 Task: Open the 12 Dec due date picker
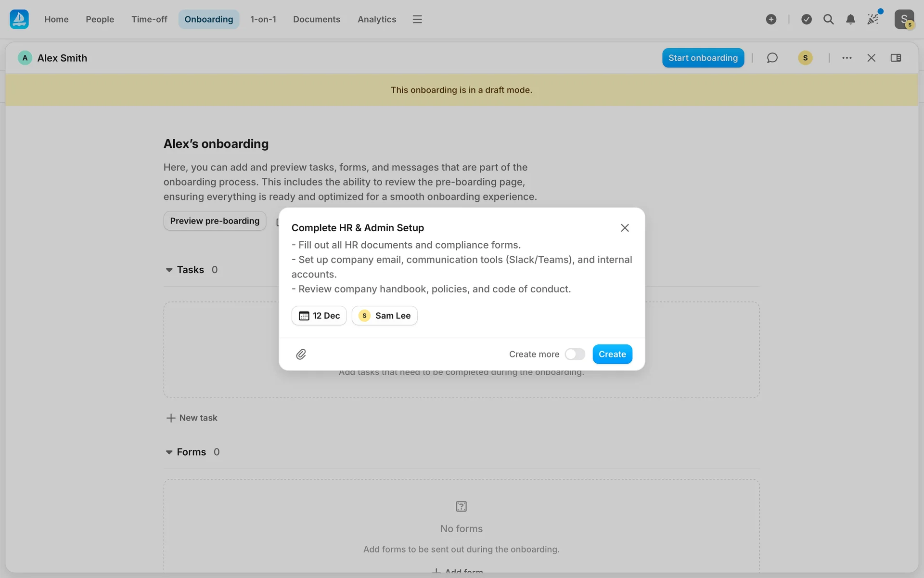[319, 316]
